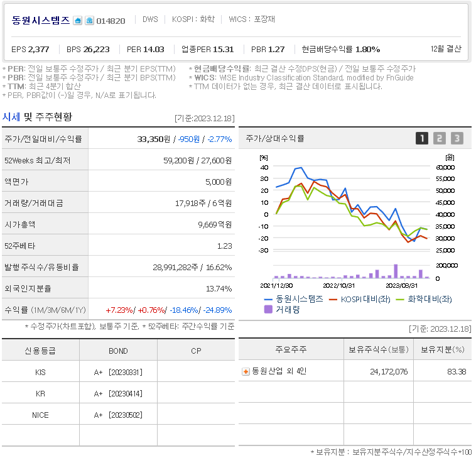Click the 화학대비(좌) green legend entry

[x=424, y=299]
